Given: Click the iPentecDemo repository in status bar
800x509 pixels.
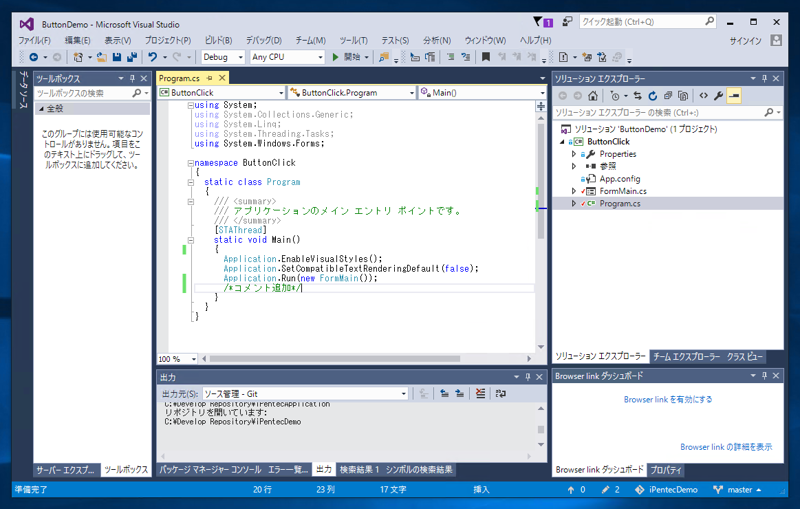Looking at the screenshot, I should pyautogui.click(x=666, y=490).
